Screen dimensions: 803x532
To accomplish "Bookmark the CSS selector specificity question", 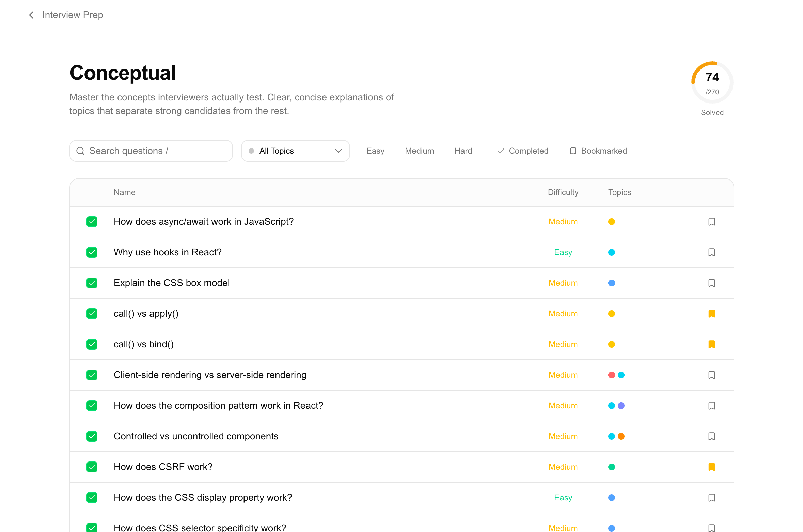I will click(711, 528).
